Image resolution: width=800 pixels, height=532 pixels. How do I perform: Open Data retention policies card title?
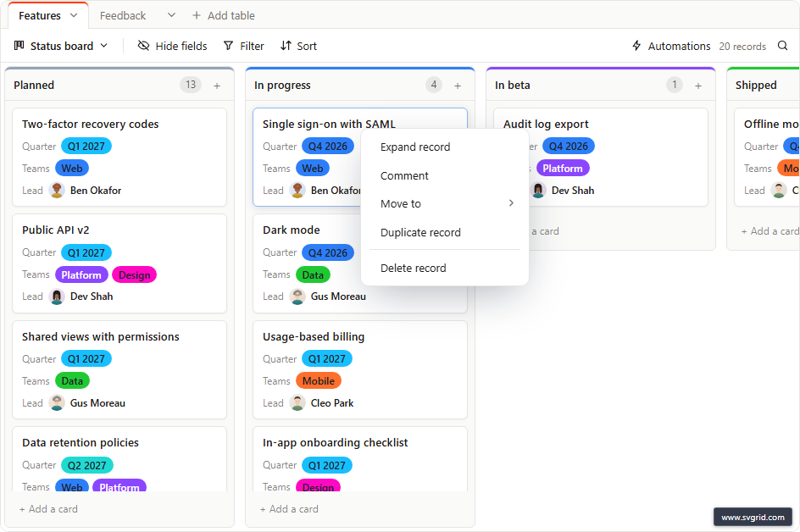click(81, 443)
